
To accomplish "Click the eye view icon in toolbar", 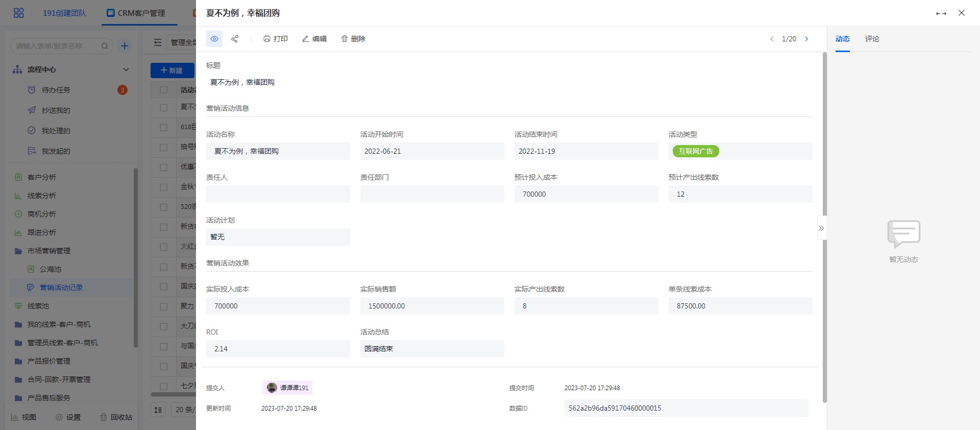I will click(214, 39).
